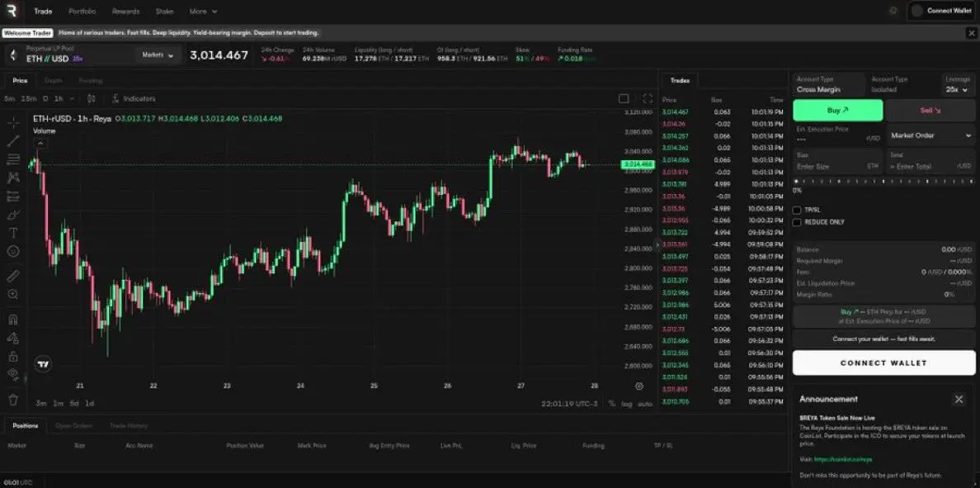Screen dimensions: 980x488
Task: Switch to the Positions tab
Action: tap(25, 425)
